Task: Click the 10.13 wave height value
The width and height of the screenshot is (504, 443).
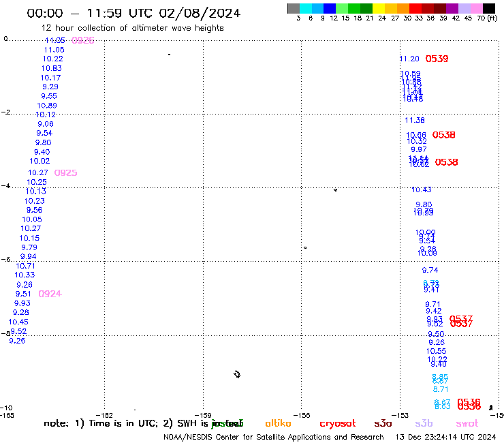Action: pos(35,192)
